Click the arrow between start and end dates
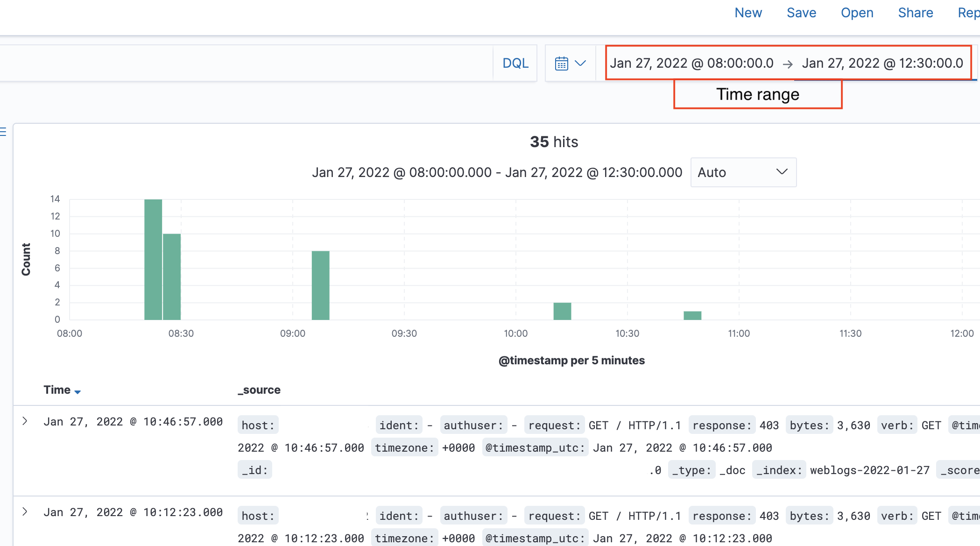Image resolution: width=980 pixels, height=546 pixels. pyautogui.click(x=788, y=64)
